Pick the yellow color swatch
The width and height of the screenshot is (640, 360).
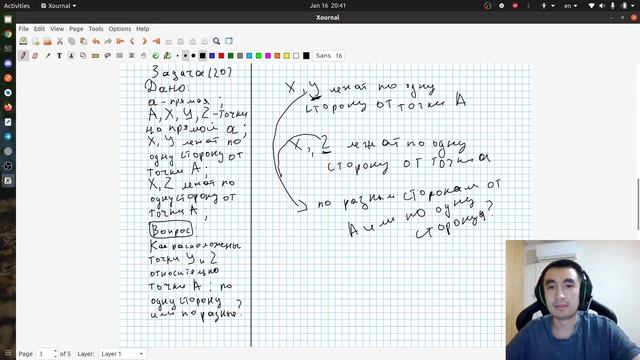pos(287,56)
